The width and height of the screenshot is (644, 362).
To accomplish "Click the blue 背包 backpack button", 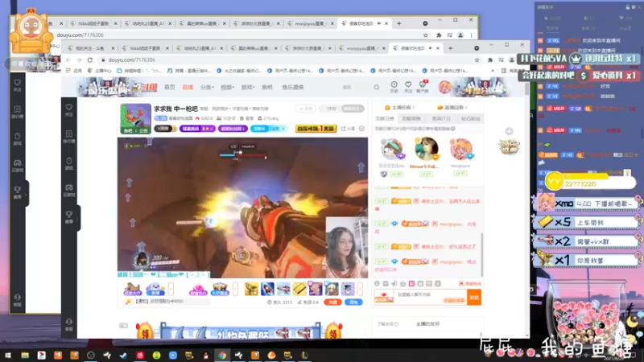I will [353, 302].
